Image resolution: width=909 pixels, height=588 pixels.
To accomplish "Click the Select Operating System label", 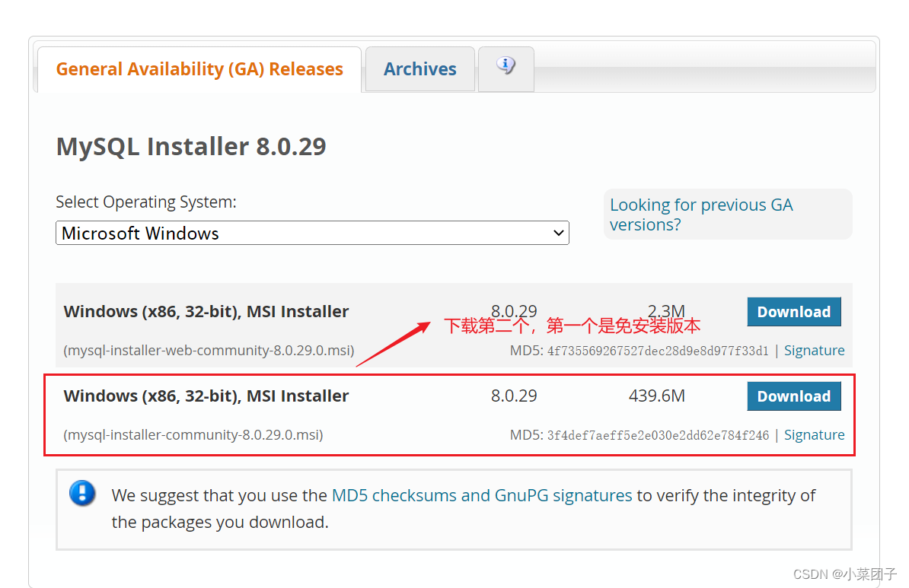I will click(x=146, y=202).
